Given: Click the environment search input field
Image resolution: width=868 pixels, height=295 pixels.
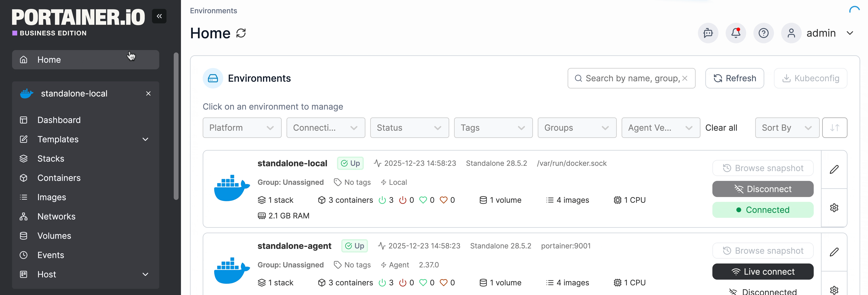Looking at the screenshot, I should pyautogui.click(x=630, y=78).
